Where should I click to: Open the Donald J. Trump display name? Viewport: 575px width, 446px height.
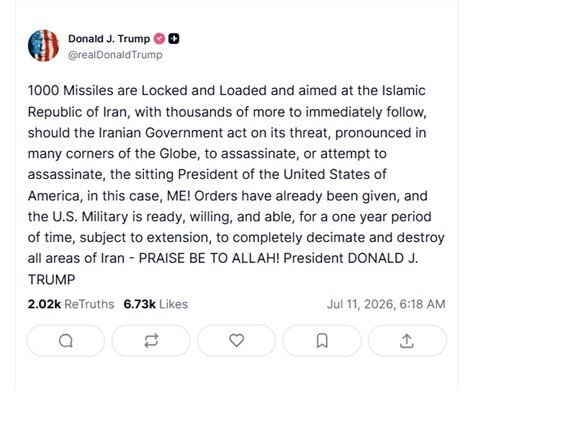(x=109, y=39)
